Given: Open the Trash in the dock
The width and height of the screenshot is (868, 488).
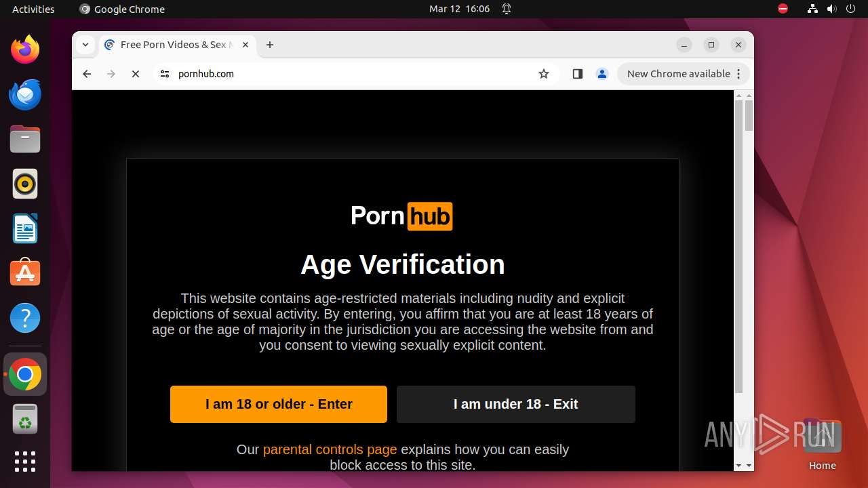Looking at the screenshot, I should click(25, 419).
